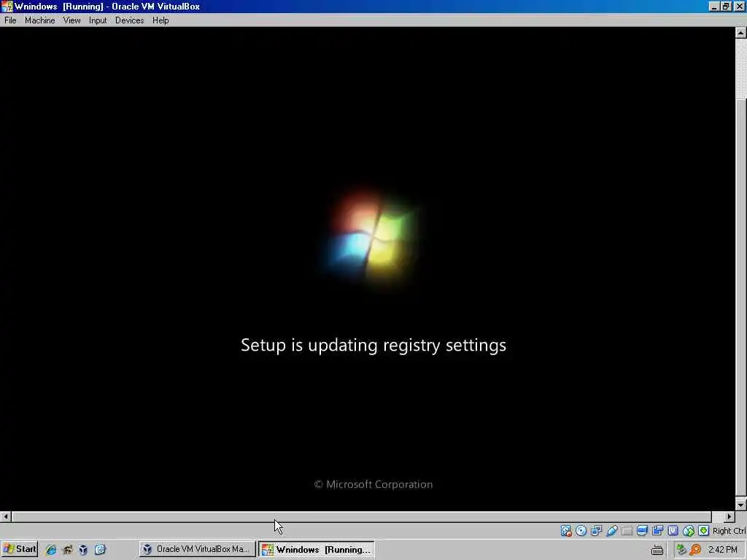Click the hard disk activity indicator icon
Screen dimensions: 747x560
pos(566,531)
